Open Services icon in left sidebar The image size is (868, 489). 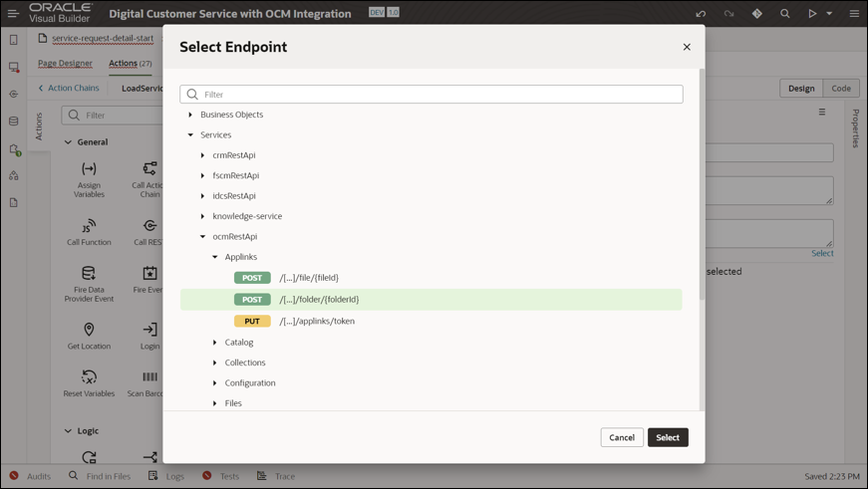(x=14, y=94)
